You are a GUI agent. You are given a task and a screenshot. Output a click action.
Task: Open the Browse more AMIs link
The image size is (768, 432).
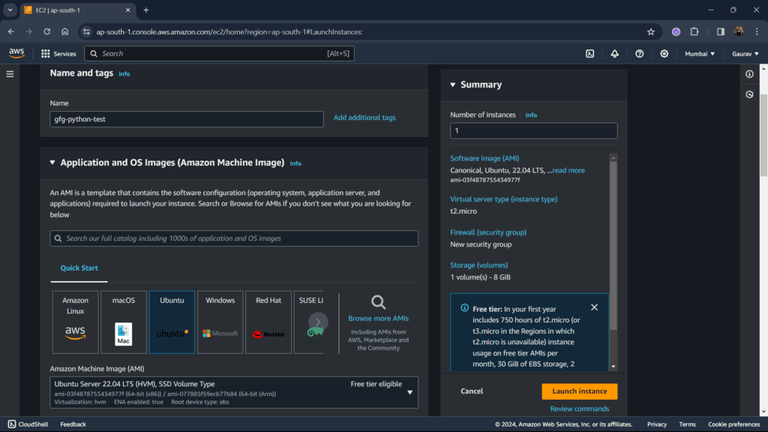coord(378,318)
